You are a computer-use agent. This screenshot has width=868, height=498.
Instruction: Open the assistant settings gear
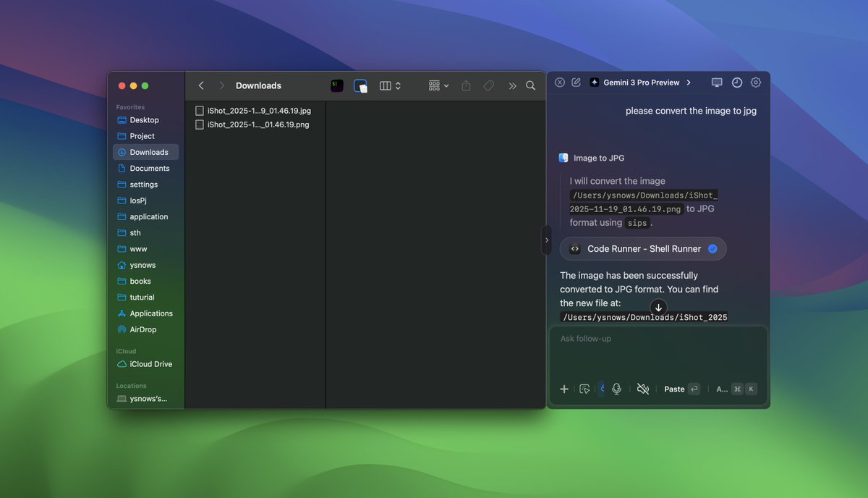click(x=755, y=83)
